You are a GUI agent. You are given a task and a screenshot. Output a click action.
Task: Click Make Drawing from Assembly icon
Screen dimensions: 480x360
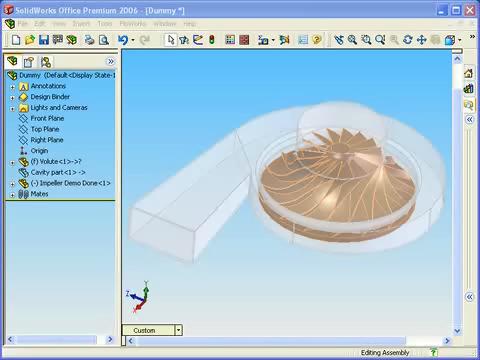click(x=57, y=40)
